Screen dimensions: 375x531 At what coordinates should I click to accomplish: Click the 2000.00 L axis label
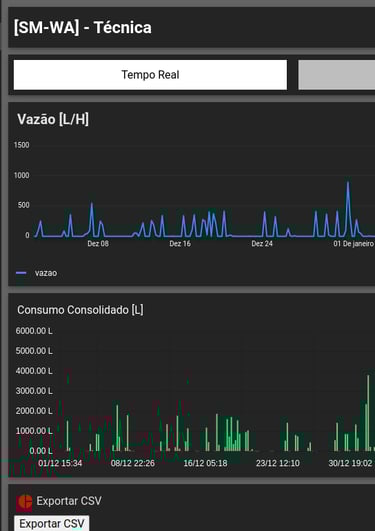[34, 411]
